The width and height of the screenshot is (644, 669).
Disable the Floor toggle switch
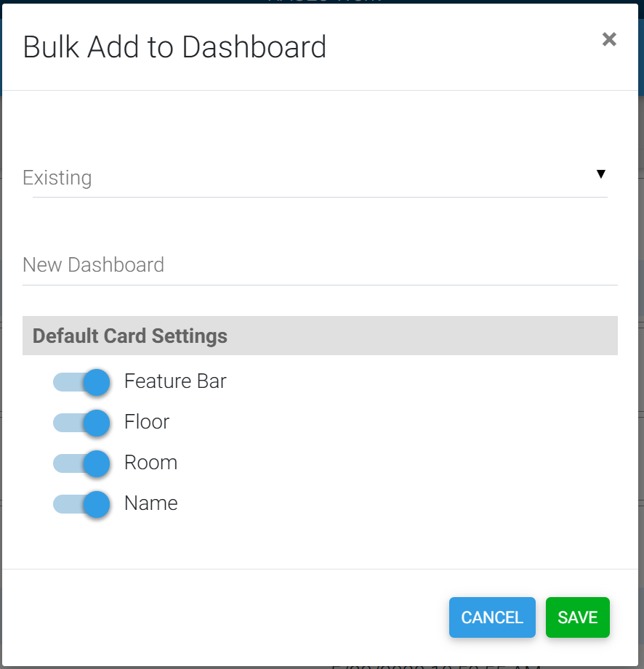[x=81, y=423]
